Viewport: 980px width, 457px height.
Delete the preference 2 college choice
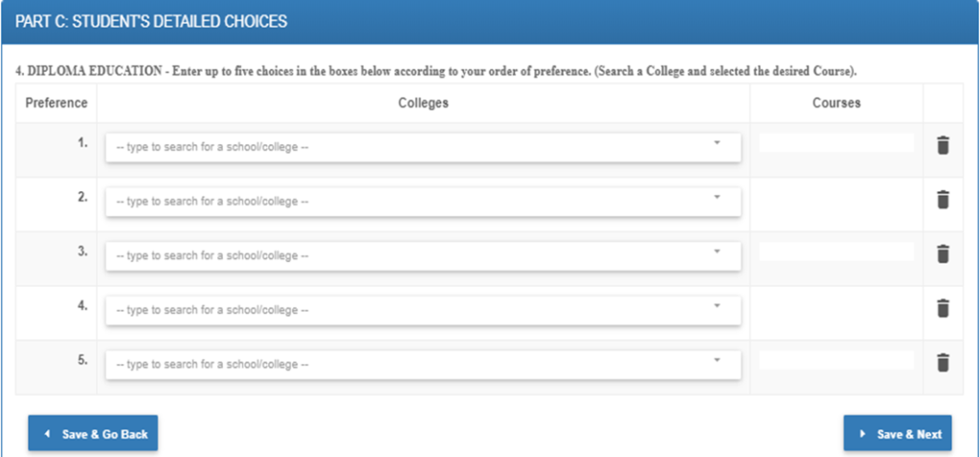[x=943, y=200]
